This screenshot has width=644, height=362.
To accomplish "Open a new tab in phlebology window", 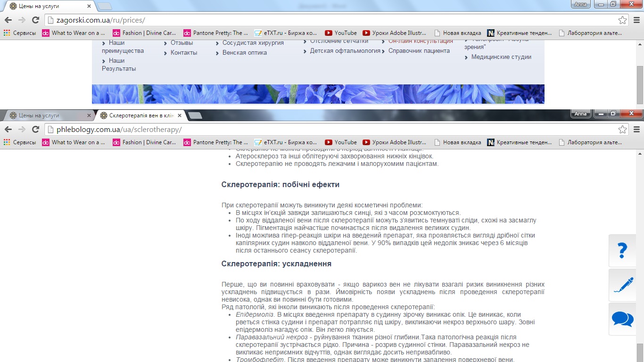I will (x=195, y=116).
